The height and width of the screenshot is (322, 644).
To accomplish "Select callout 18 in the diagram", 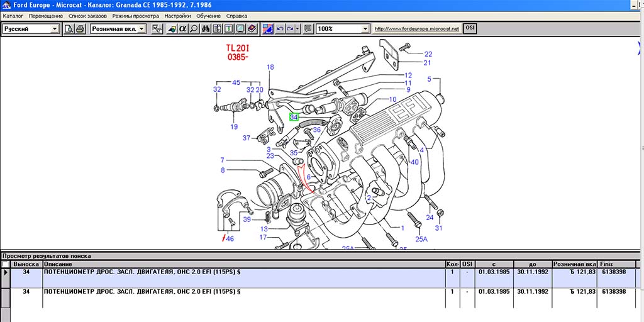I will click(x=270, y=67).
